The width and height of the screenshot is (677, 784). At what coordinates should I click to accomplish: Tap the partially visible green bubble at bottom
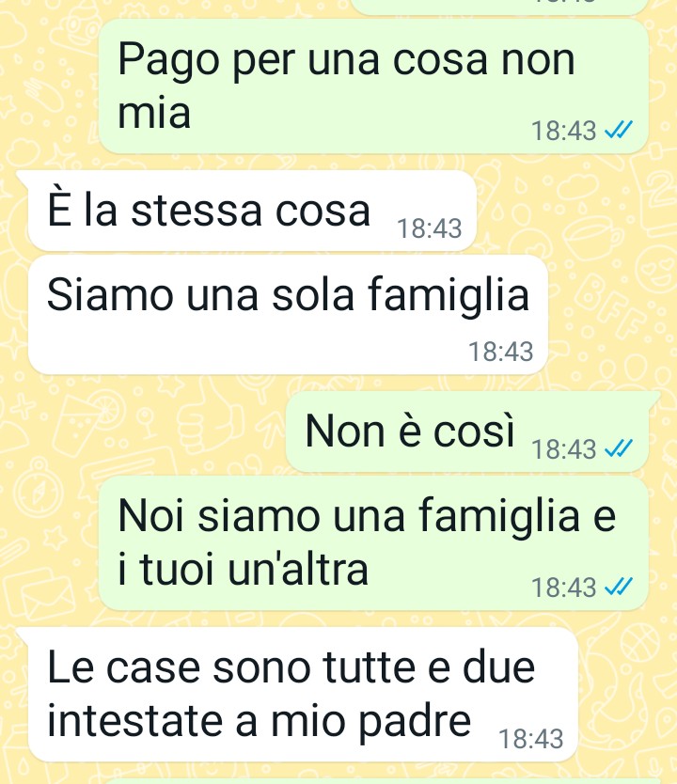(375, 780)
